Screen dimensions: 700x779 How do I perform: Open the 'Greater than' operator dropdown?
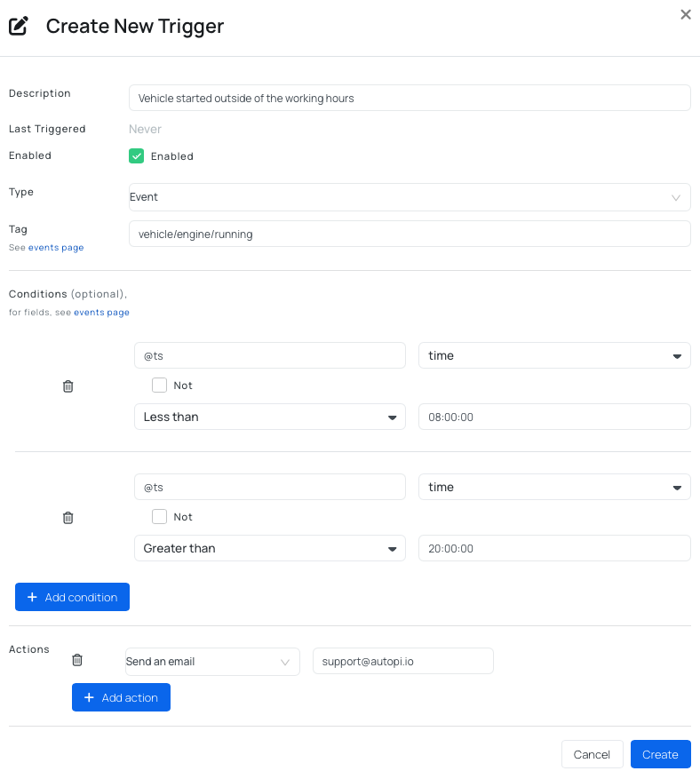[x=269, y=549]
